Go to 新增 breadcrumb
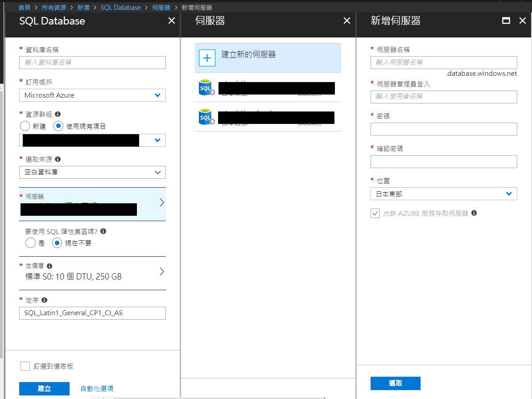The width and height of the screenshot is (532, 399). pos(83,8)
